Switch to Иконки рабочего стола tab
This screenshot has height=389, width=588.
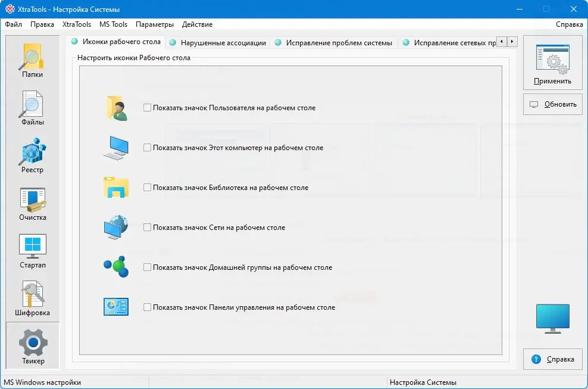(116, 42)
